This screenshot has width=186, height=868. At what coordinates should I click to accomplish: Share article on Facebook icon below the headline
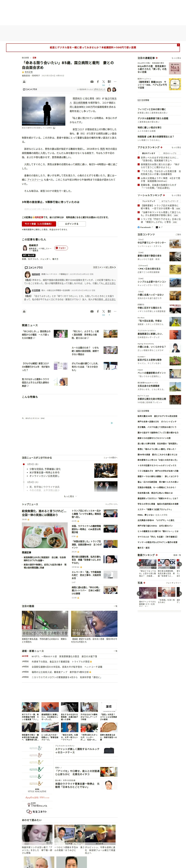click(x=98, y=82)
